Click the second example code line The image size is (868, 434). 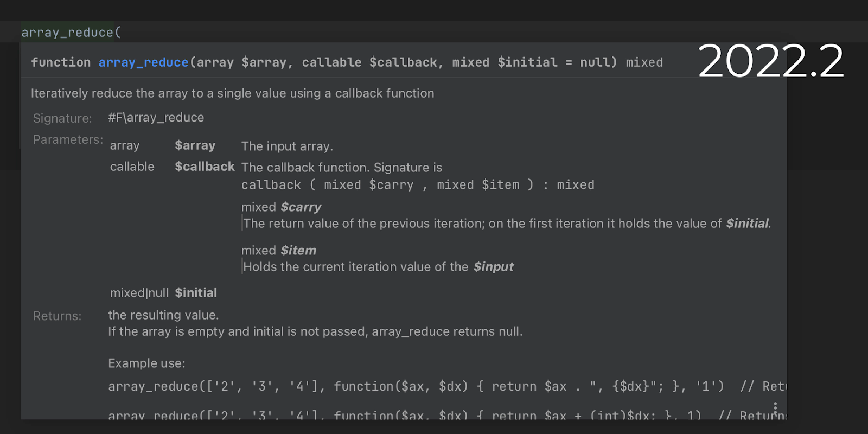(x=404, y=414)
